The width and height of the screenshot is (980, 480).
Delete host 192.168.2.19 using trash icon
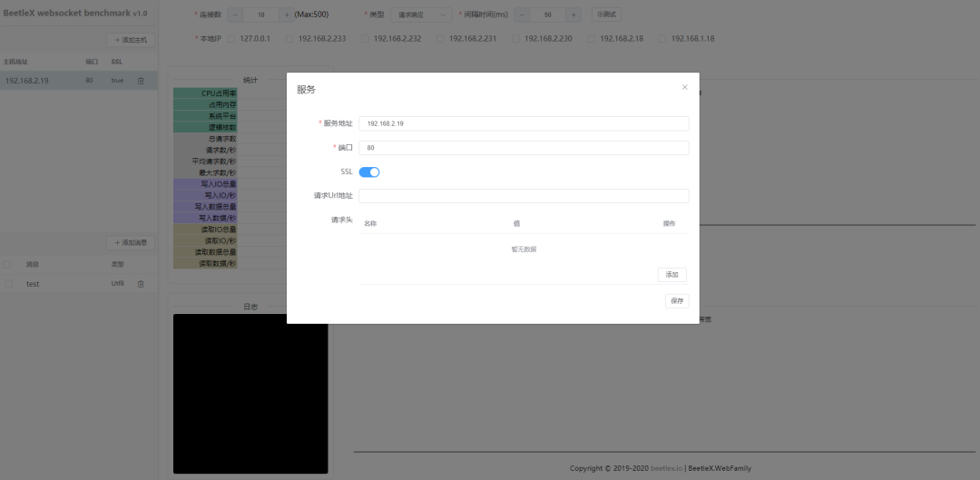141,81
